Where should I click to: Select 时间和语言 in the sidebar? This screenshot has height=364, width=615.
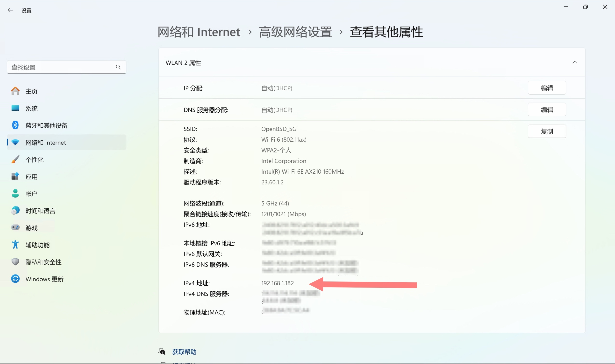41,211
